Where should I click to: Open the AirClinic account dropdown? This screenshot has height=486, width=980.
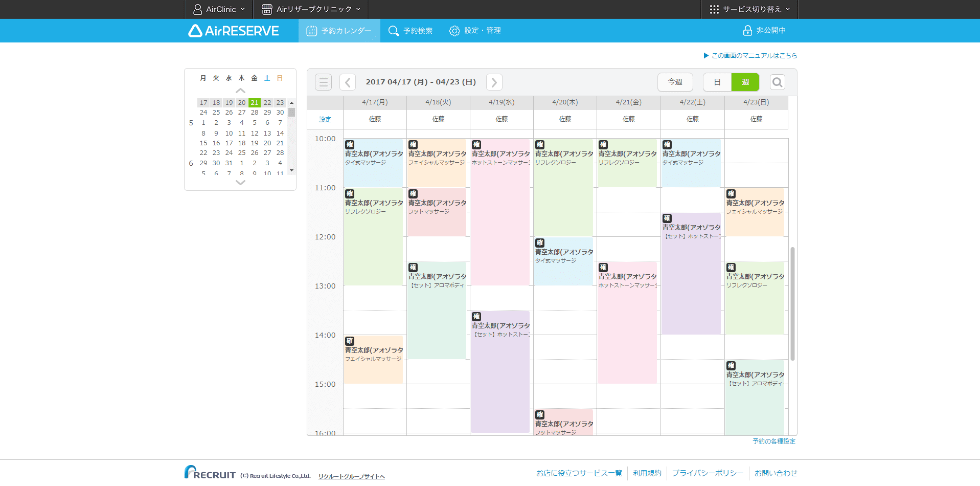pyautogui.click(x=219, y=9)
